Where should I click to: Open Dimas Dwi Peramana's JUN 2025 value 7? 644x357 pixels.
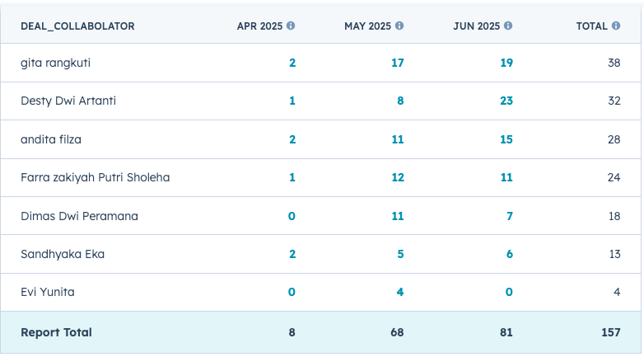pyautogui.click(x=509, y=216)
